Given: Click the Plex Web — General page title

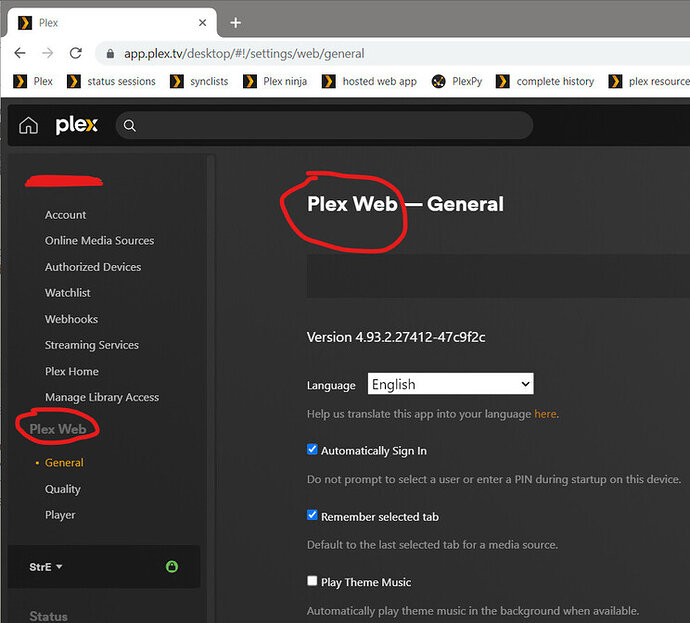Looking at the screenshot, I should click(x=405, y=204).
